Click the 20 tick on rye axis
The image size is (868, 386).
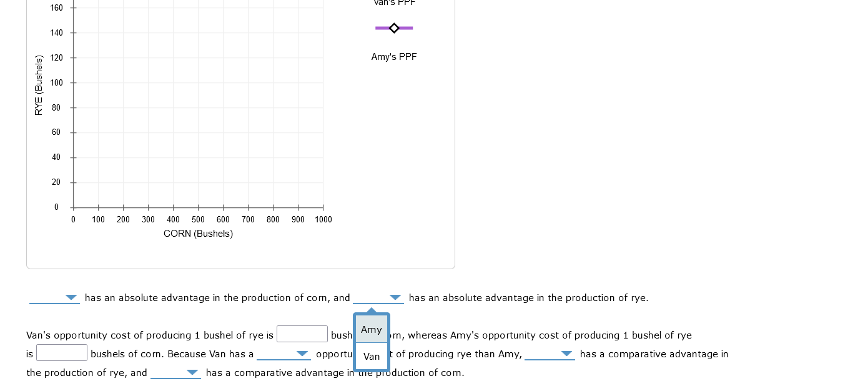pyautogui.click(x=57, y=182)
